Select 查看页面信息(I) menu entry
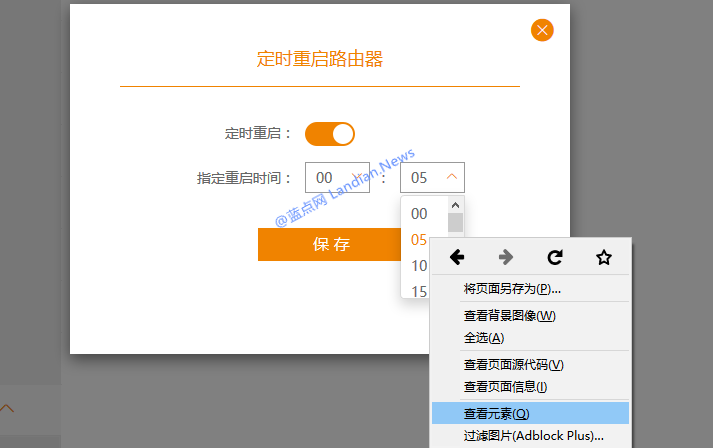The width and height of the screenshot is (713, 448). [530, 387]
